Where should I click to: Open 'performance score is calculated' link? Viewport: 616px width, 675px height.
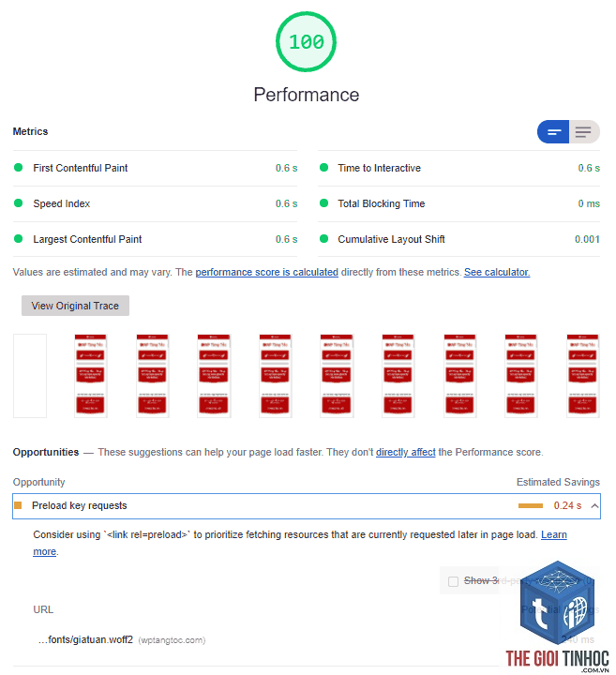coord(267,272)
